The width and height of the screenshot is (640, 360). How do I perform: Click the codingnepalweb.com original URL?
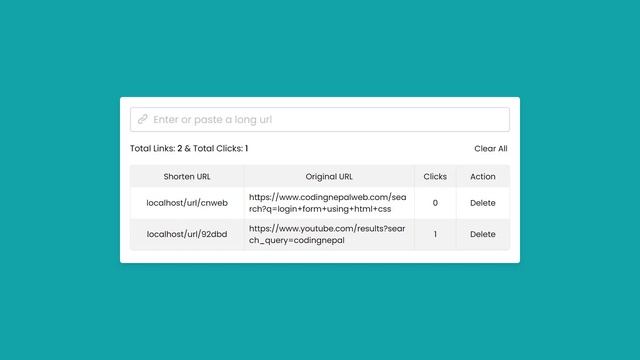click(328, 203)
